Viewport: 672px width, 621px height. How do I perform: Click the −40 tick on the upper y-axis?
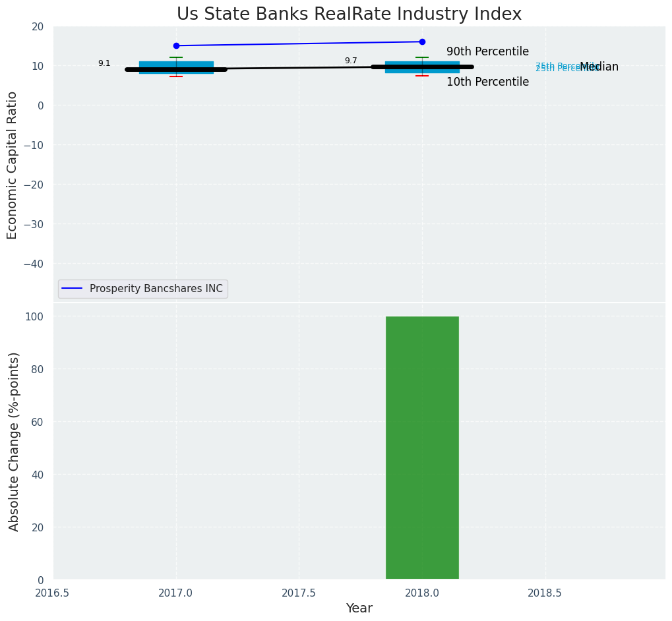pyautogui.click(x=34, y=264)
